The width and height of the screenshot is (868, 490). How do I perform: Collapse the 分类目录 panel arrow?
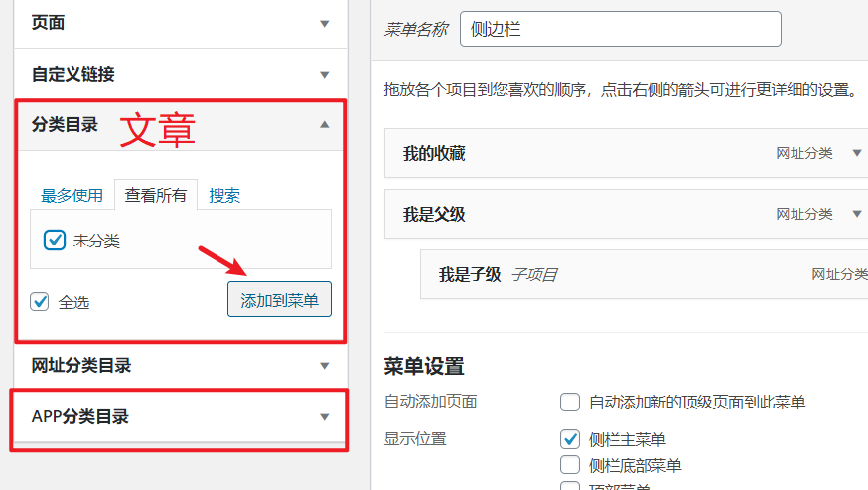(325, 124)
